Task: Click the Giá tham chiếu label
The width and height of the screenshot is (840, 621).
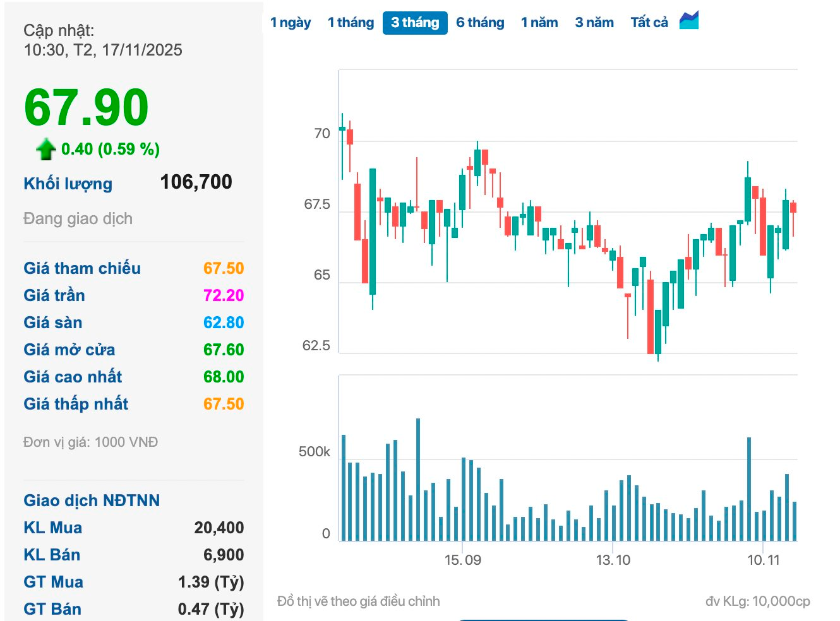Action: pyautogui.click(x=82, y=268)
